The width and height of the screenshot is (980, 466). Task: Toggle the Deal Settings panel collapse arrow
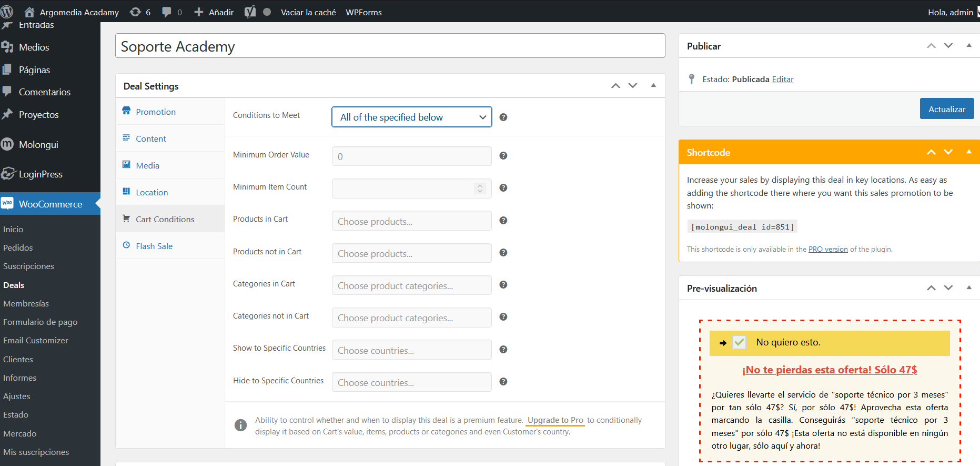tap(653, 86)
